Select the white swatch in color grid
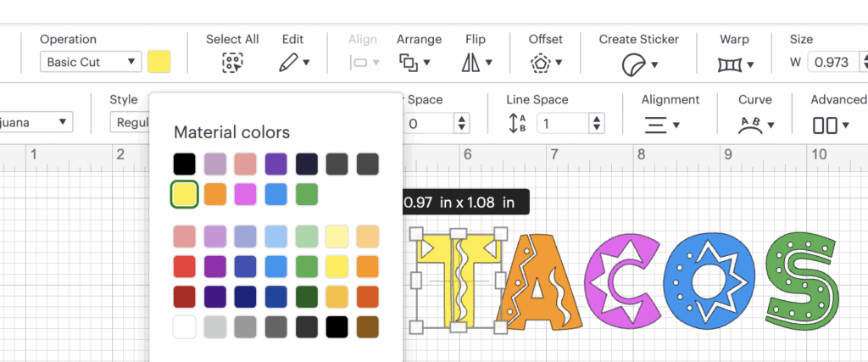Image resolution: width=868 pixels, height=362 pixels. [x=184, y=326]
